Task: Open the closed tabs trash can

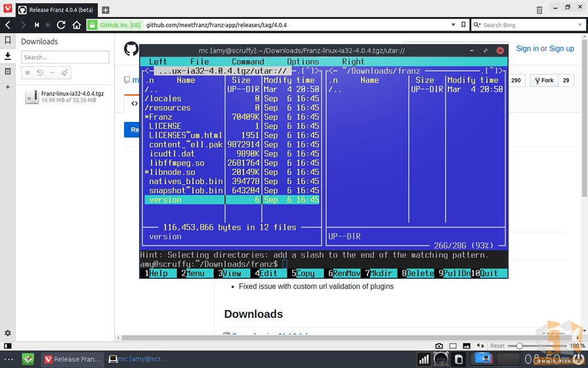Action: [539, 10]
